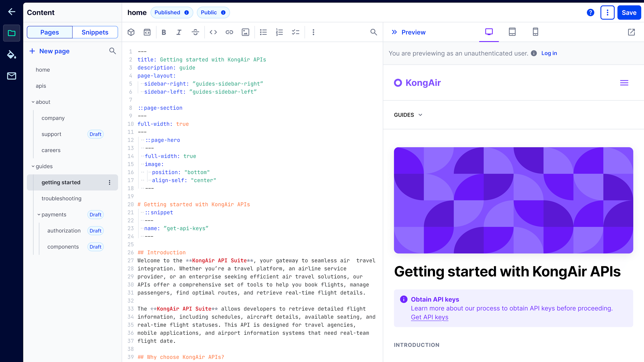Switch preview to tablet device view
Image resolution: width=644 pixels, height=362 pixels.
tap(512, 32)
